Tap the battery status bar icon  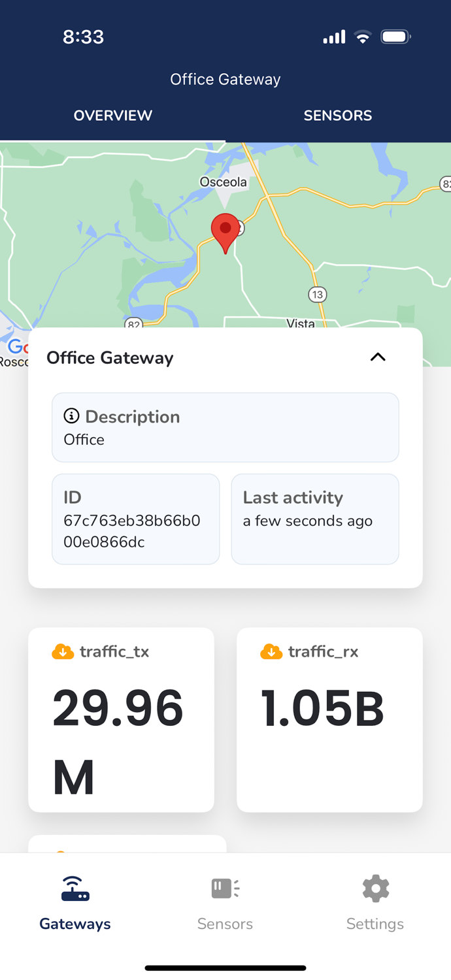coord(395,37)
